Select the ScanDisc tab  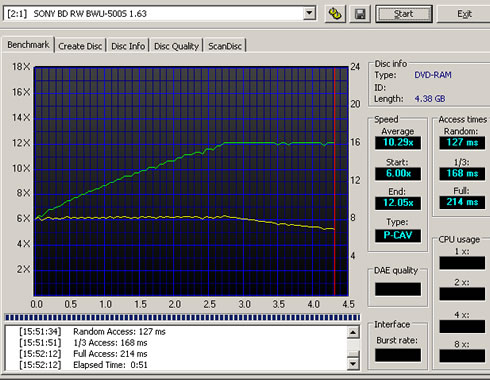(x=225, y=46)
